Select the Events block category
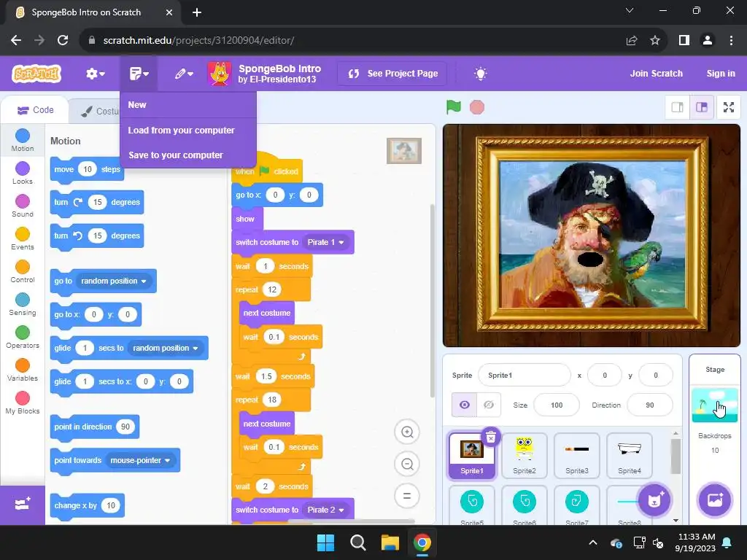This screenshot has width=747, height=560. pos(23,238)
